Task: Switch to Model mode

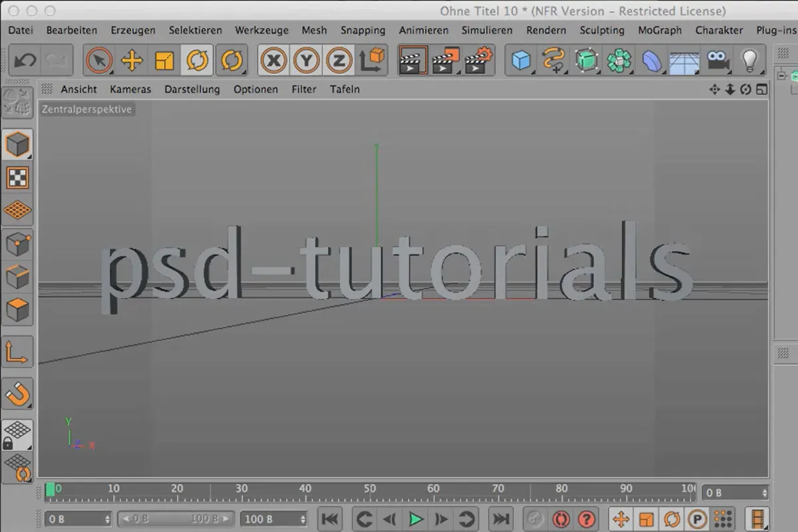Action: click(x=17, y=144)
